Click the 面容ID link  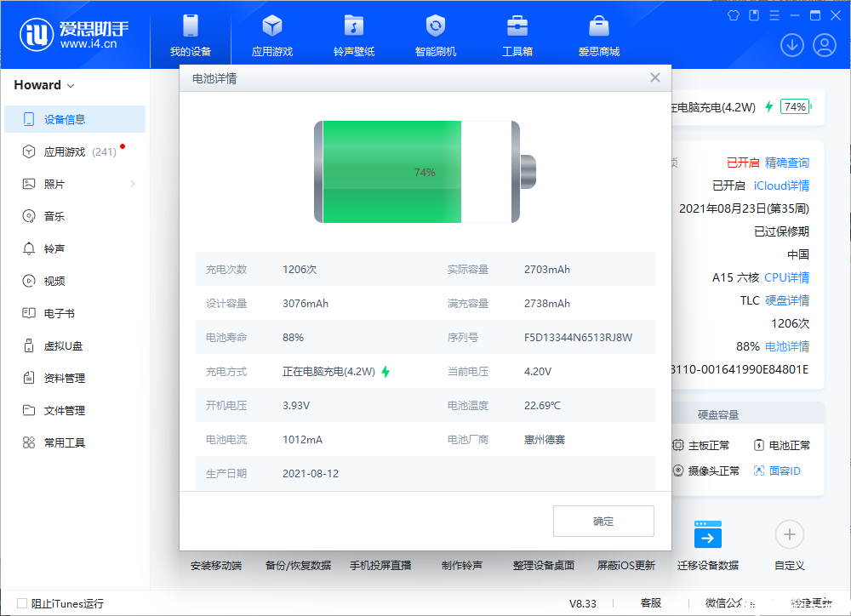click(x=785, y=471)
